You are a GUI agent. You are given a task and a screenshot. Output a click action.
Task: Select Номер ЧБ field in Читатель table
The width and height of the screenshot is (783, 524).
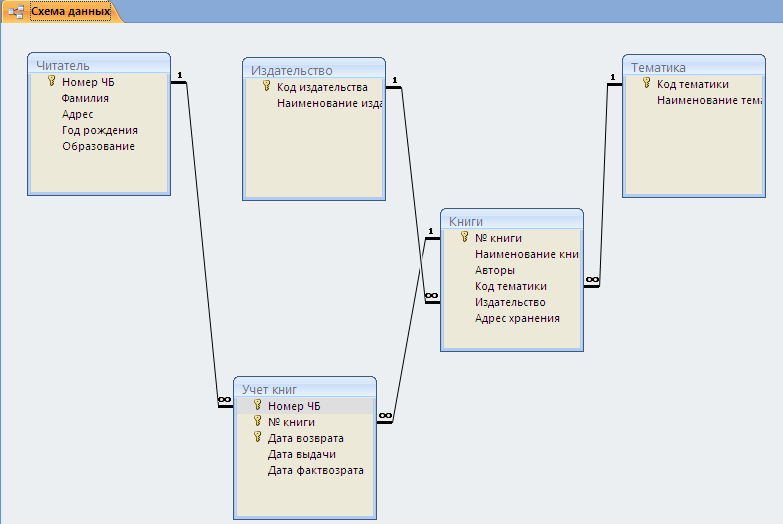point(99,82)
